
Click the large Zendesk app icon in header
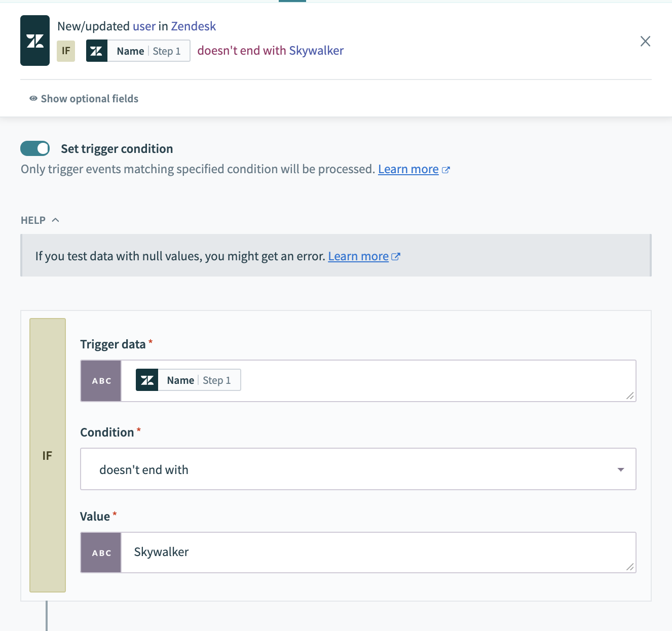pos(35,41)
